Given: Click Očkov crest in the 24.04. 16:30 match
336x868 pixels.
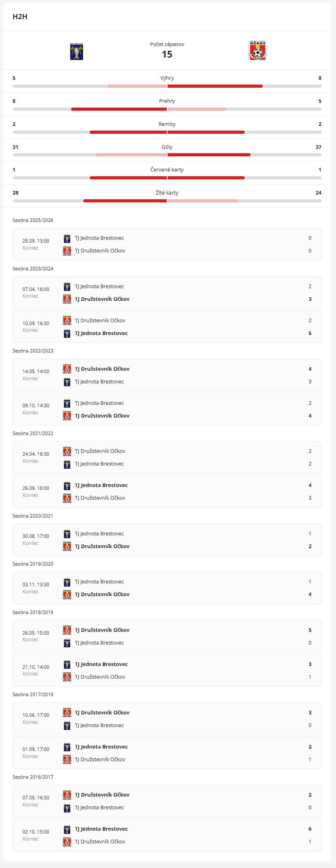Looking at the screenshot, I should (67, 451).
